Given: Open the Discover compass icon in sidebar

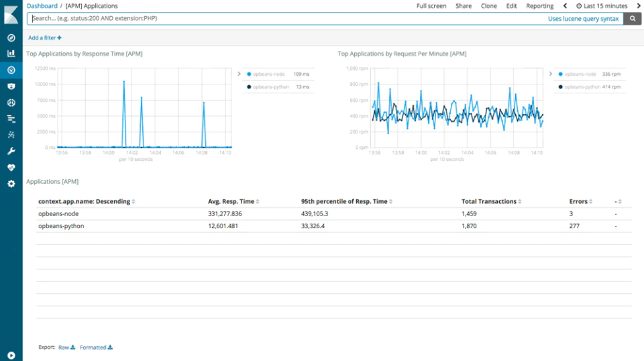Looking at the screenshot, I should pos(11,38).
